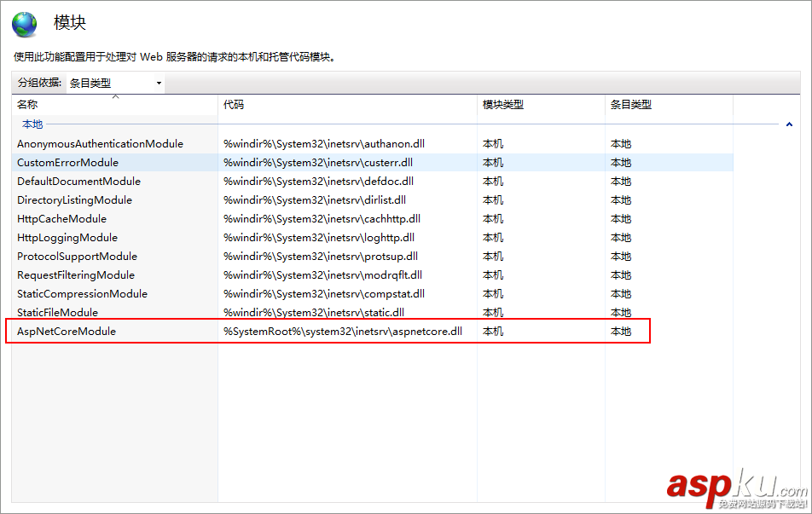Click the 本地 group header label

click(32, 124)
